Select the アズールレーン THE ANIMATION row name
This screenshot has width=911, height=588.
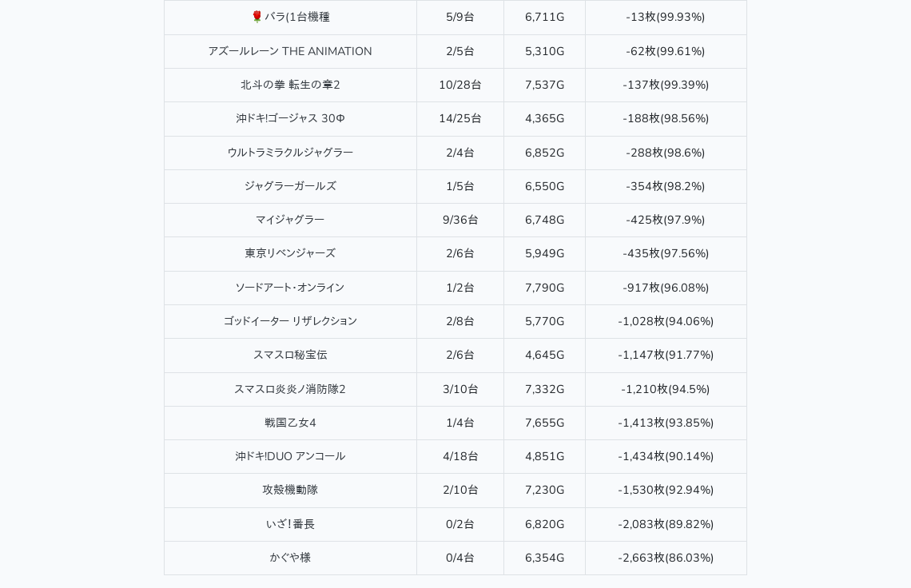[x=290, y=51]
